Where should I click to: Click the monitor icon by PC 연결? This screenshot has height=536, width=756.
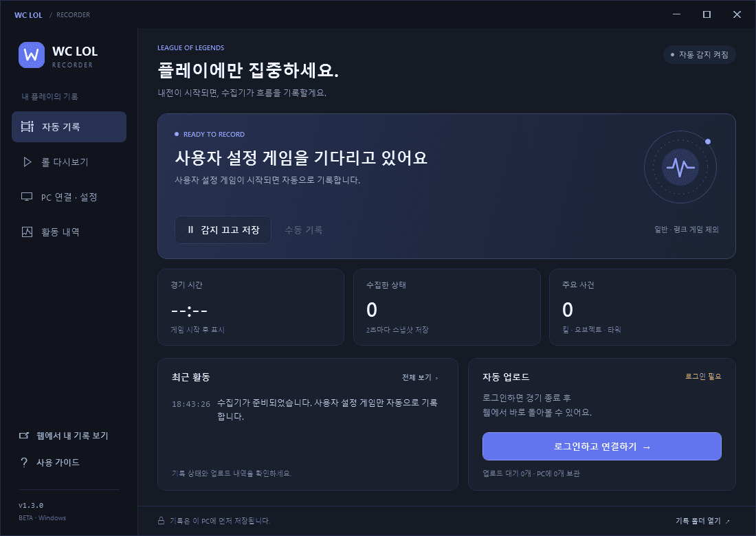[27, 197]
